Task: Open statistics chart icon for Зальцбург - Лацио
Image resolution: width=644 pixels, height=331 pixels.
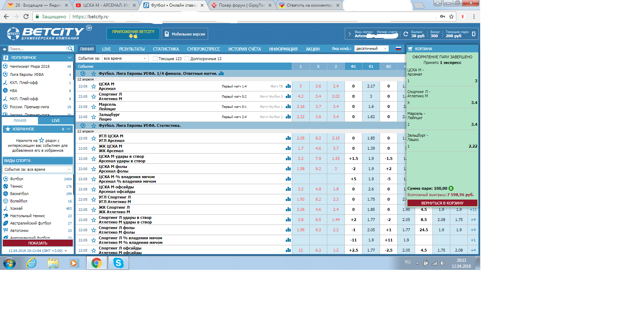Action: [288, 117]
